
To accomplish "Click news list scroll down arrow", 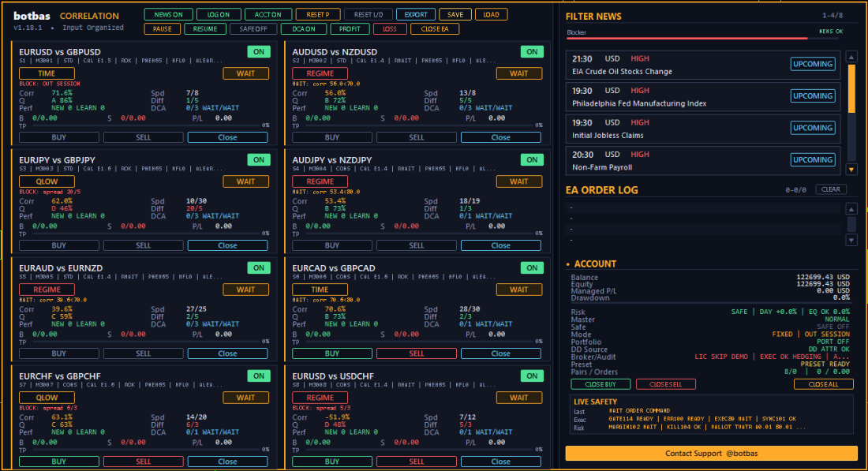I will pyautogui.click(x=851, y=170).
